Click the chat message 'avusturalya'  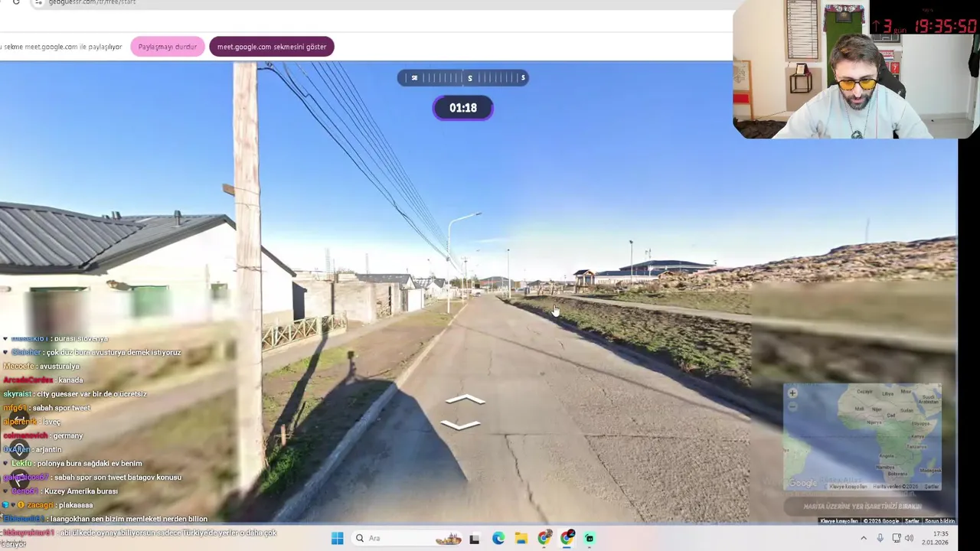(x=60, y=366)
